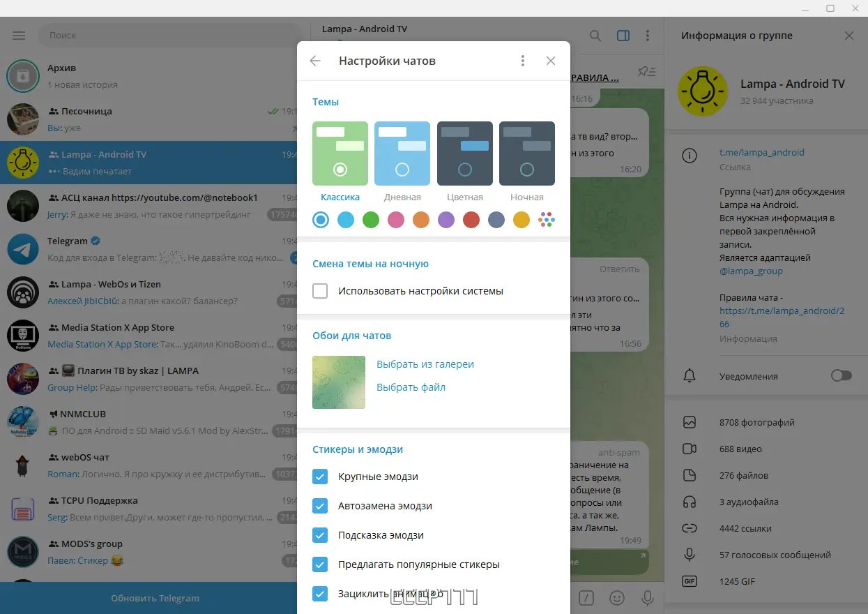Choose the light blue accent color
This screenshot has width=868, height=614.
346,220
